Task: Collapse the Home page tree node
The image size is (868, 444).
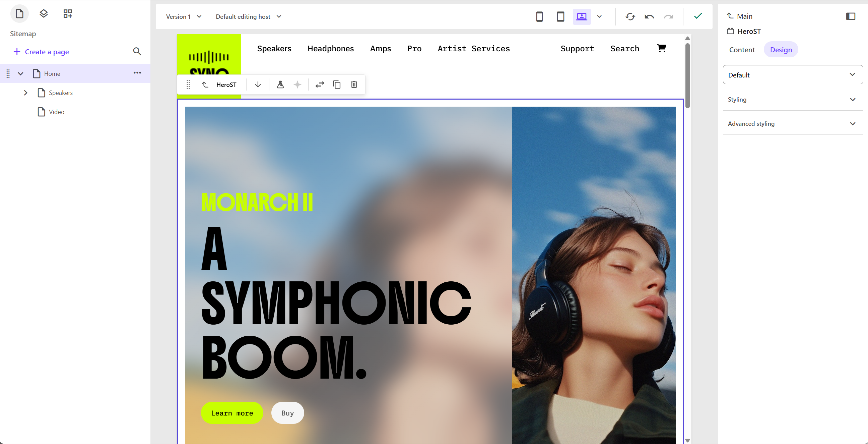Action: pos(20,73)
